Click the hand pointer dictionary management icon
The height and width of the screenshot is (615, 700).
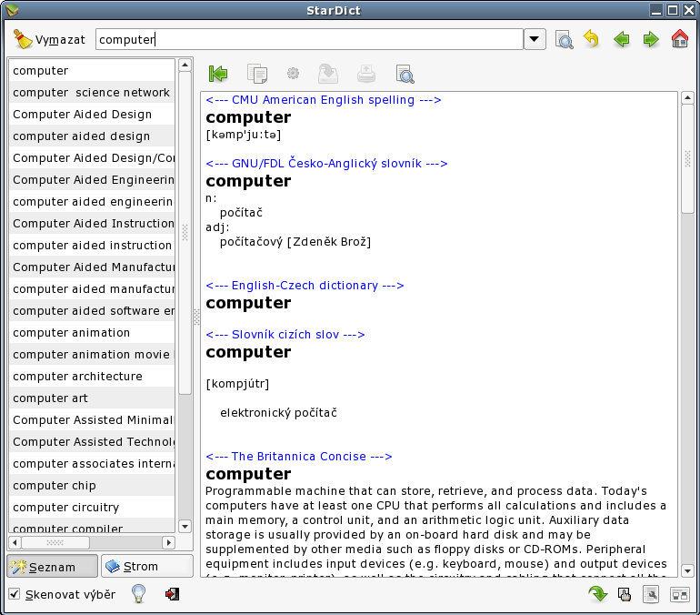click(x=625, y=594)
